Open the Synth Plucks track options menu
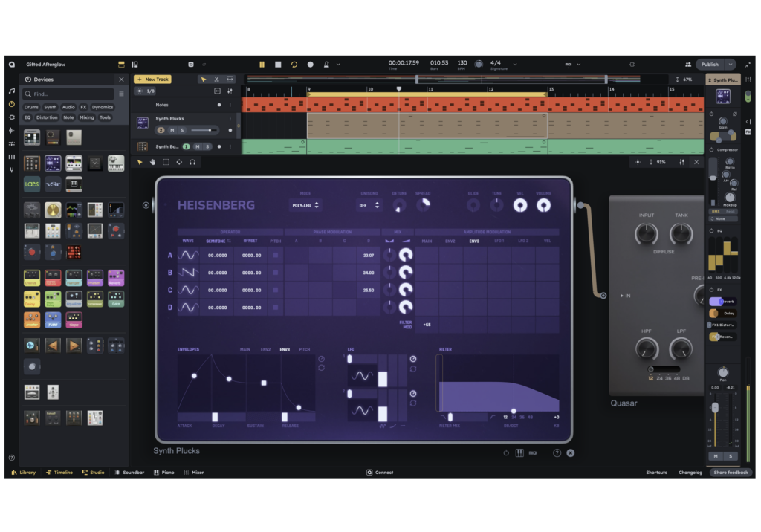Image resolution: width=761 pixels, height=532 pixels. point(230,118)
